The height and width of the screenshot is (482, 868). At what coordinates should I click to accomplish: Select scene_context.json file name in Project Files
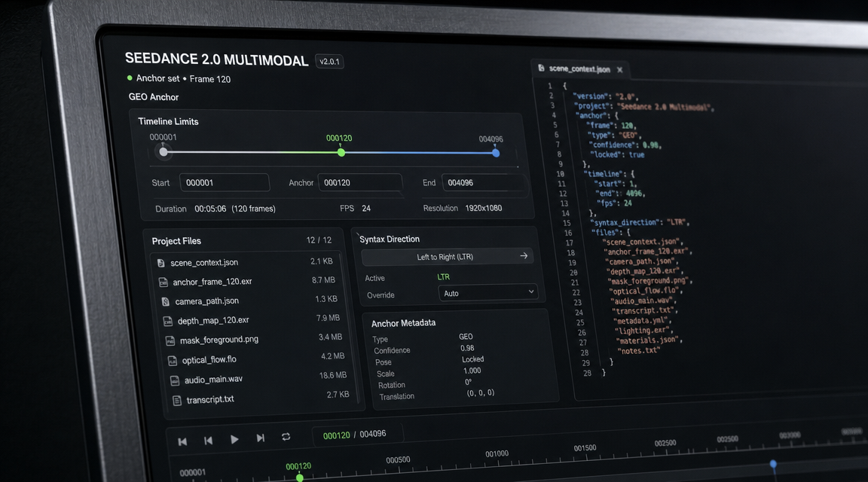click(204, 263)
